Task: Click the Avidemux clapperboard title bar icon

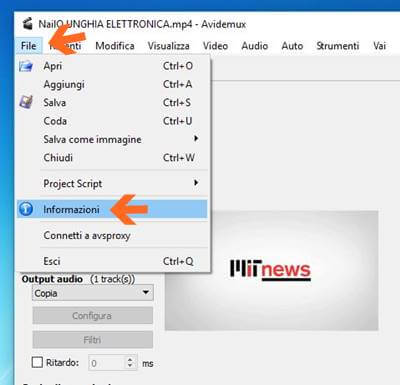Action: (28, 24)
